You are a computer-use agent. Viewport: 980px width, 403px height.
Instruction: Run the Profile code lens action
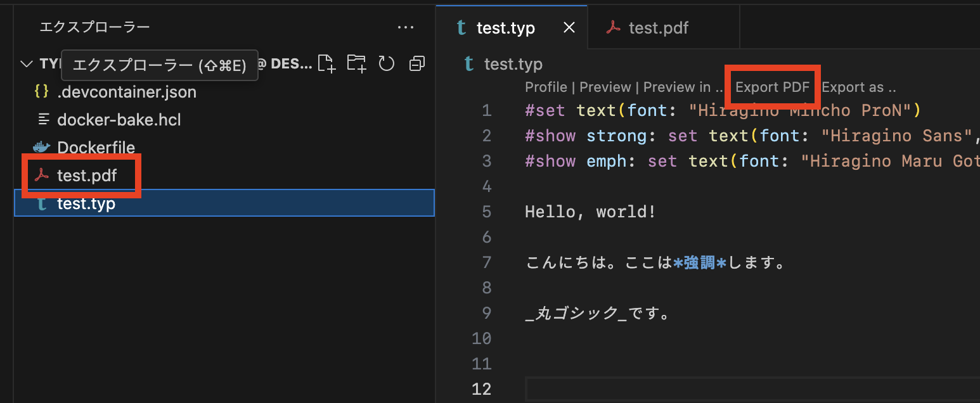click(x=546, y=87)
